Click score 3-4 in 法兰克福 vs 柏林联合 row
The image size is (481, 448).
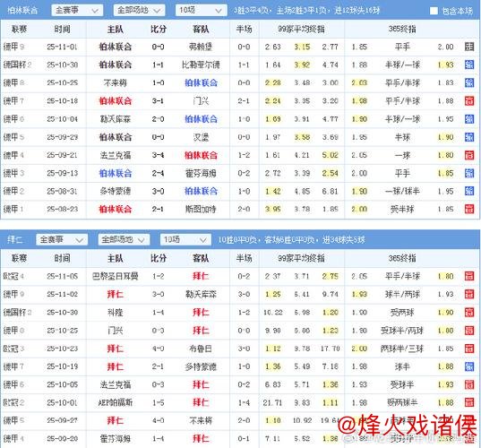pos(158,155)
